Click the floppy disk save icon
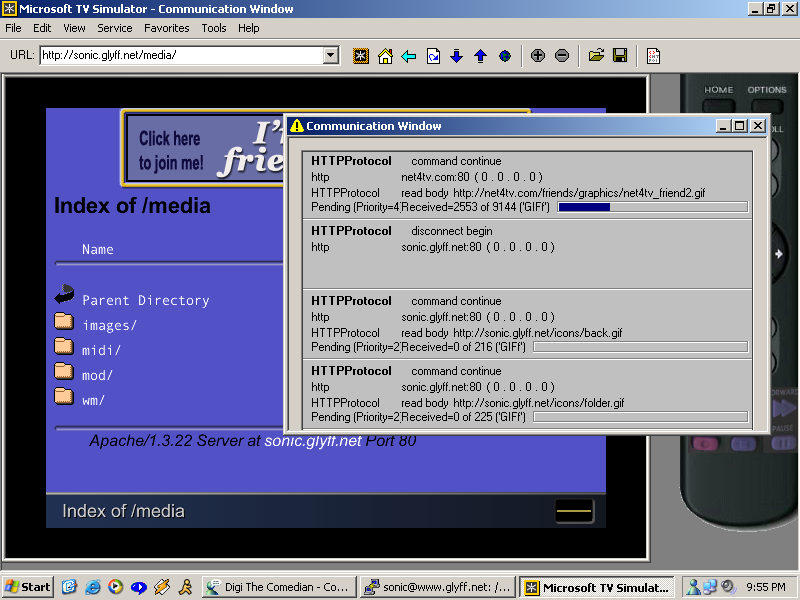The width and height of the screenshot is (800, 600). (620, 56)
